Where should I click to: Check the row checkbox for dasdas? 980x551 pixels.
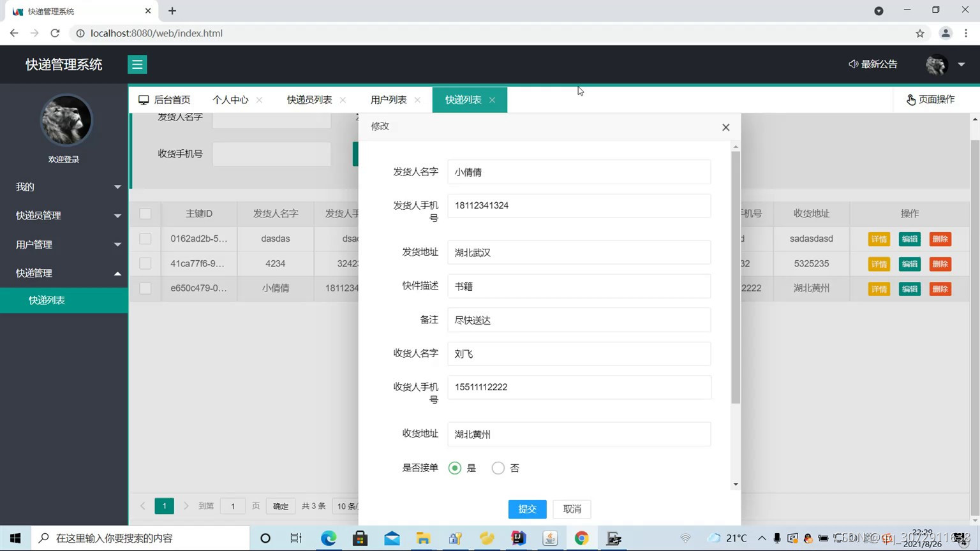coord(145,239)
